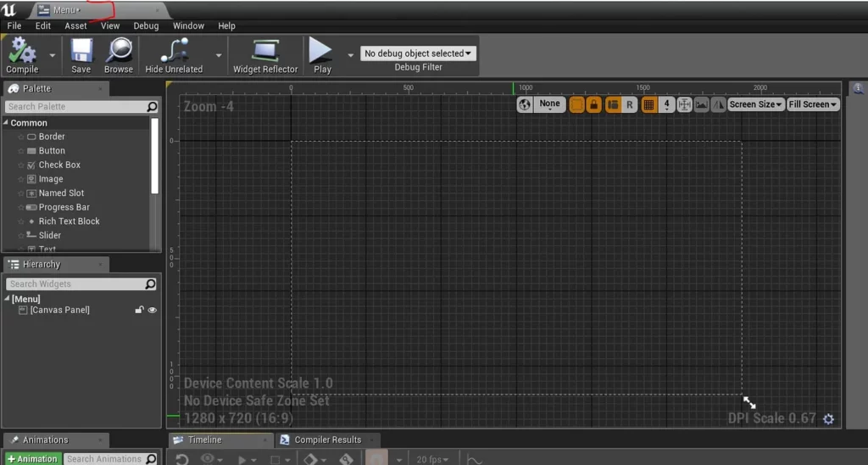
Task: Open the 20 fps dropdown
Action: [x=432, y=459]
